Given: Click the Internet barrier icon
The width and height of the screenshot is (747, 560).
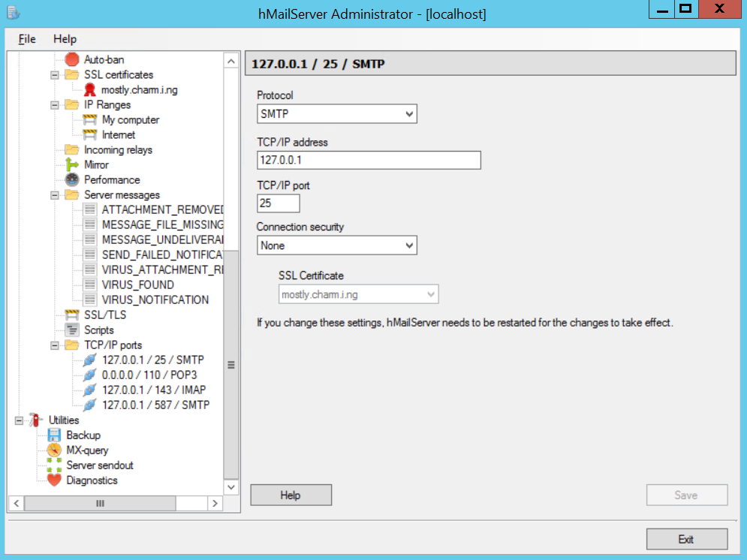Looking at the screenshot, I should (89, 135).
